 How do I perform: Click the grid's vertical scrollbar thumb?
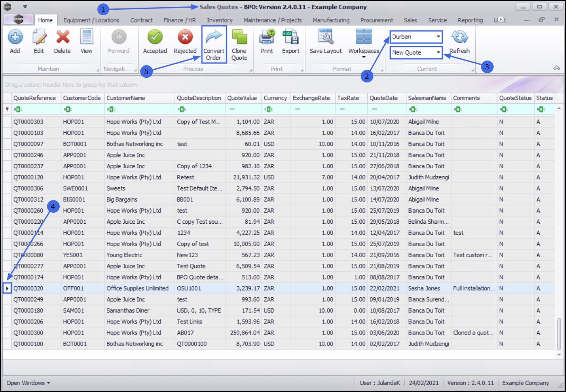tap(559, 334)
